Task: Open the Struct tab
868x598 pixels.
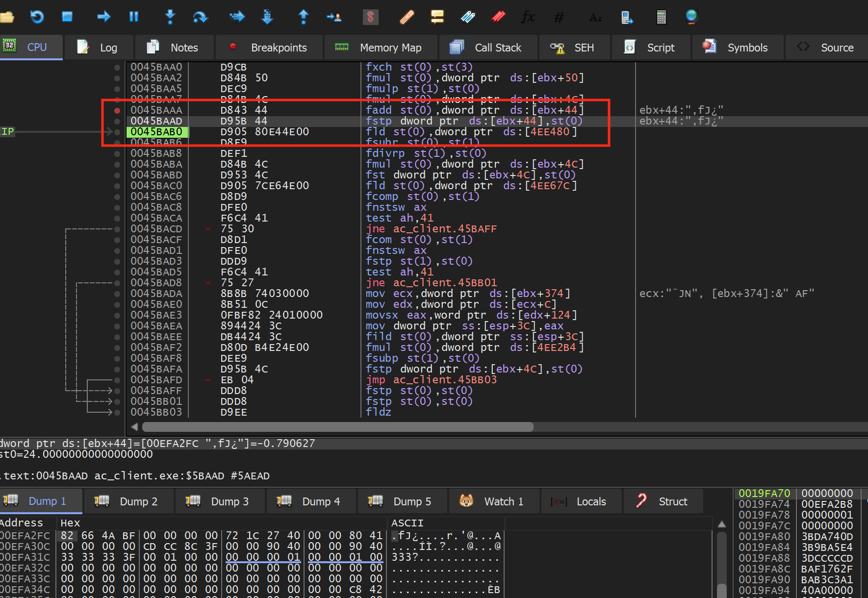Action: pos(663,501)
